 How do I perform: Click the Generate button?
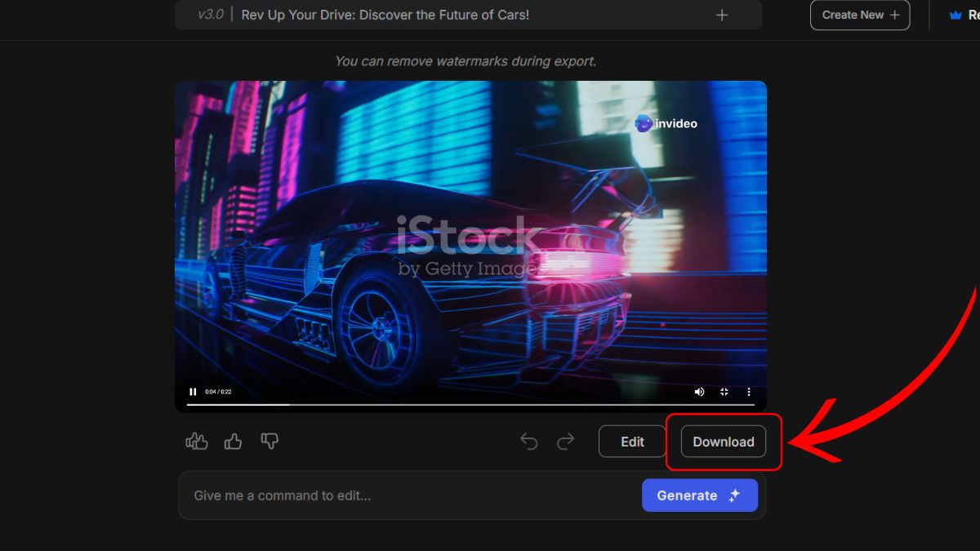(x=700, y=495)
